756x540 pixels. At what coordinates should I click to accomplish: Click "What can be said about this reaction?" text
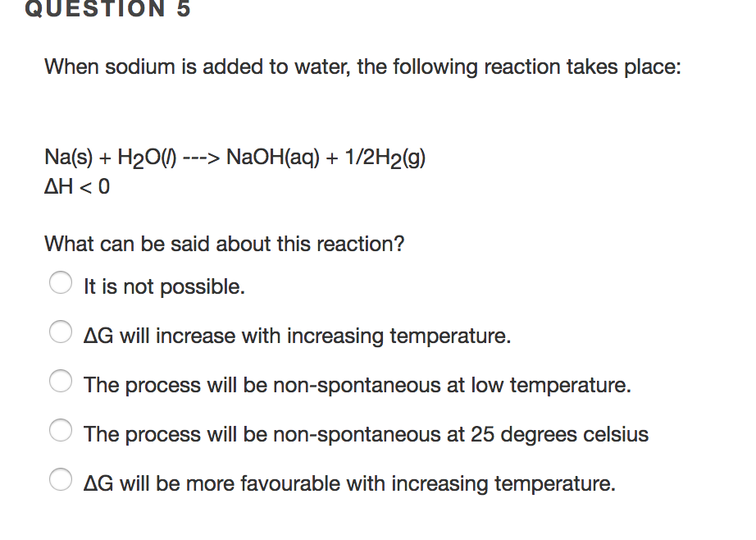(x=224, y=244)
